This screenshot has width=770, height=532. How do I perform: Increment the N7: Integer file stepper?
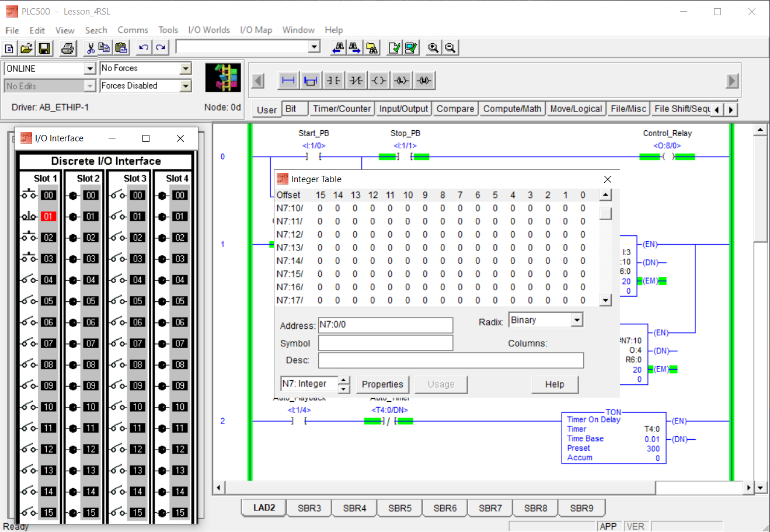(344, 380)
